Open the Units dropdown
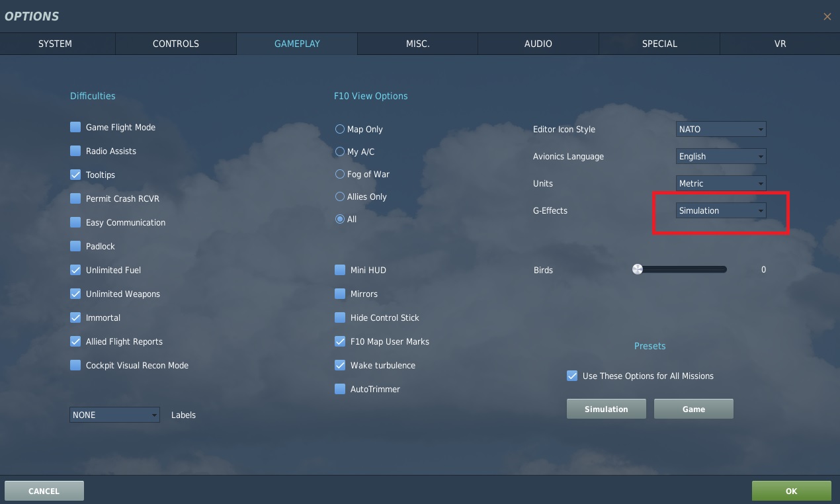Viewport: 840px width, 504px height. [721, 183]
